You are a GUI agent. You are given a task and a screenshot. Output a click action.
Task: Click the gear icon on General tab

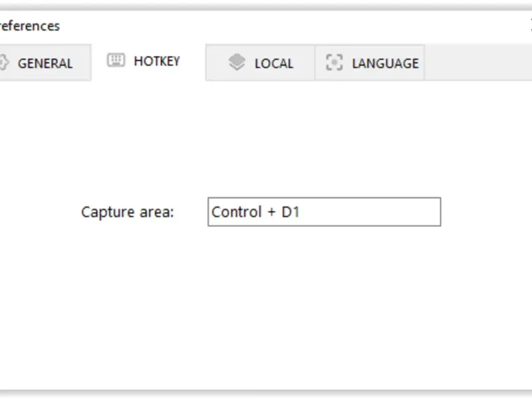coord(3,63)
